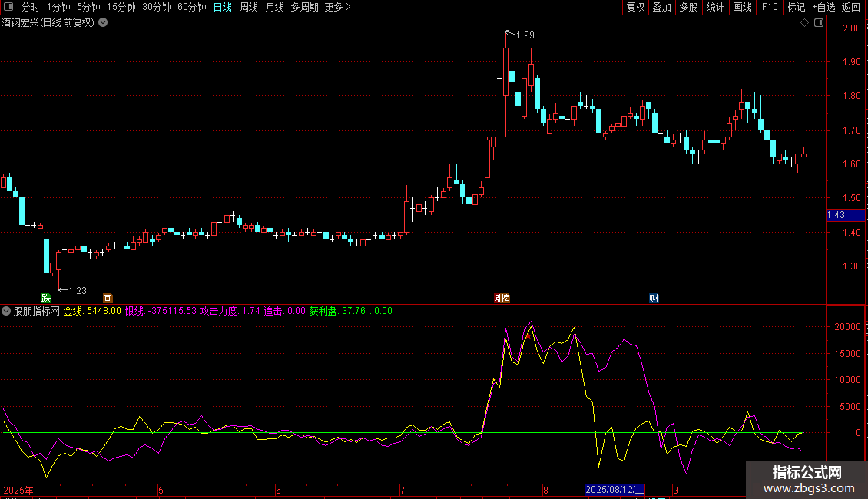This screenshot has height=499, width=868.
Task: Click the 2025年 label on time axis
Action: tap(18, 490)
